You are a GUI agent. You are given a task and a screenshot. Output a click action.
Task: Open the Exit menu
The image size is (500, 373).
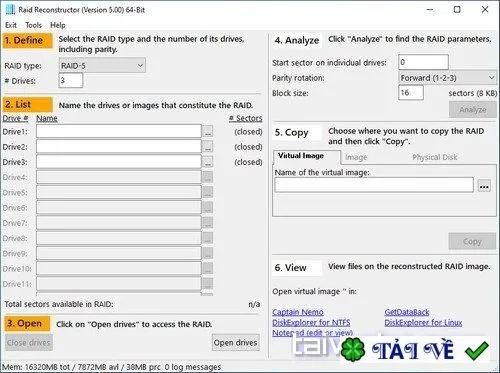[x=11, y=25]
